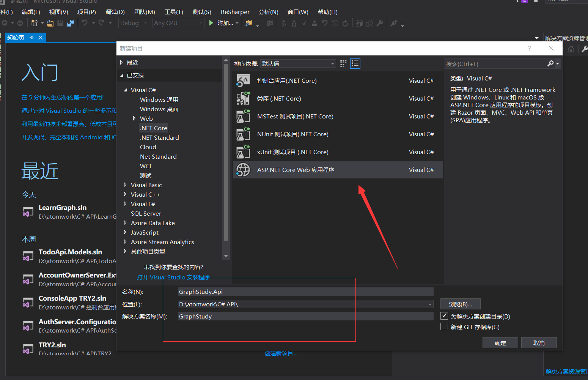
Task: Select the WCF tree item
Action: pos(146,166)
